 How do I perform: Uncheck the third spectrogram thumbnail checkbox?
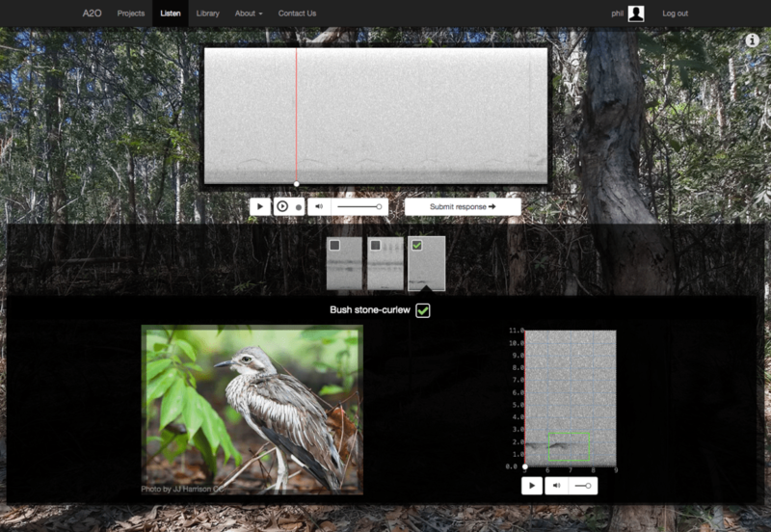click(x=416, y=246)
